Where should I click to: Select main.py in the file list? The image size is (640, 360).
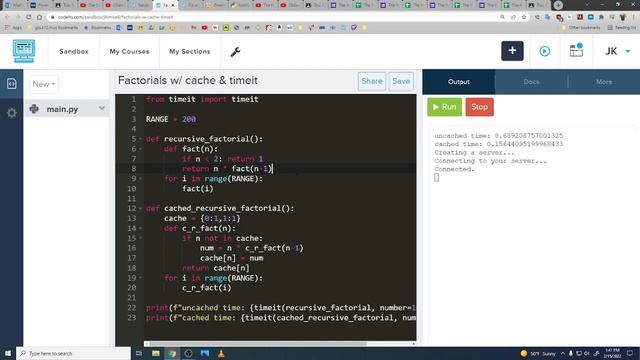pyautogui.click(x=67, y=109)
